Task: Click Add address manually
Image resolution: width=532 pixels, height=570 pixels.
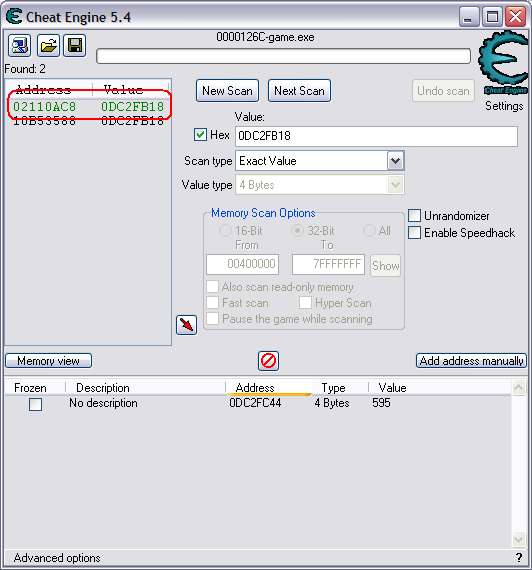Action: point(471,361)
